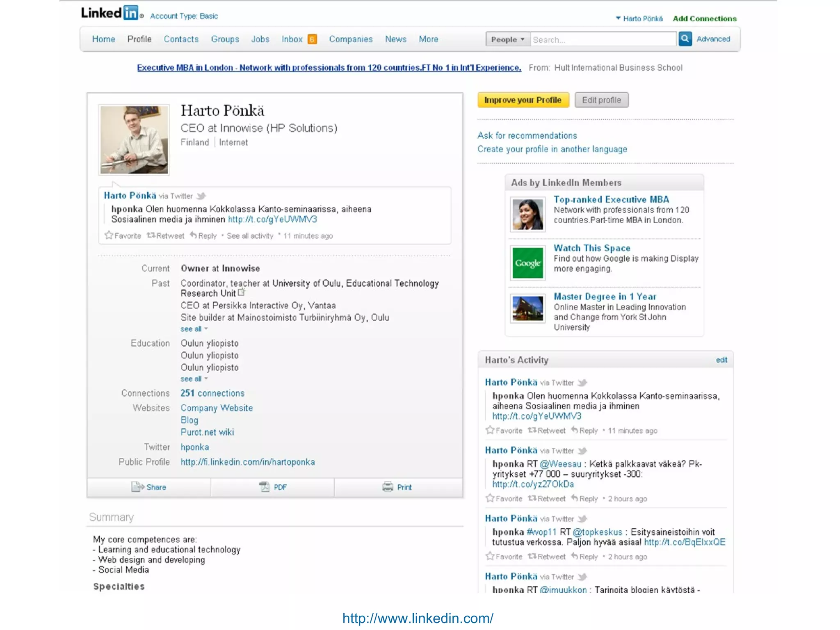Screen dimensions: 840x630
Task: Click the Edit profile button
Action: [601, 100]
